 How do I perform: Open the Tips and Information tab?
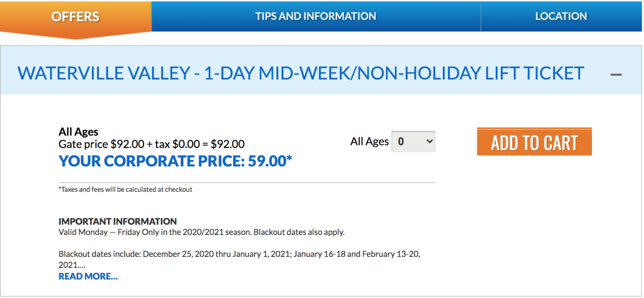316,16
